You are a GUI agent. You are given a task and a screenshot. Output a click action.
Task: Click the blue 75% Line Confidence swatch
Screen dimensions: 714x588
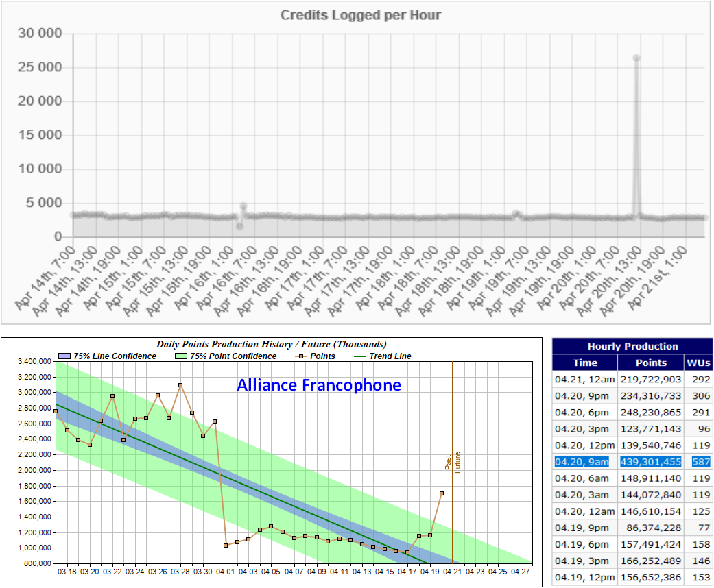coord(66,356)
